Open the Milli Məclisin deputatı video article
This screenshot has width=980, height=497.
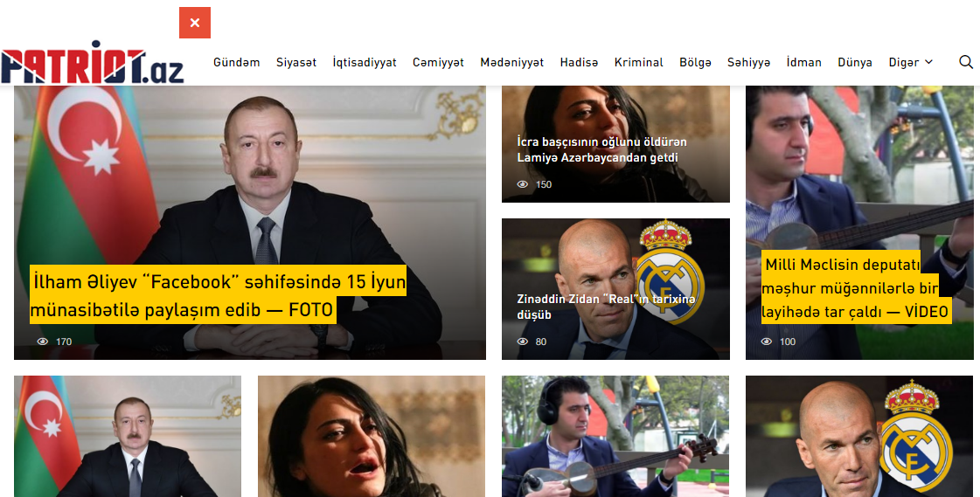(x=853, y=288)
